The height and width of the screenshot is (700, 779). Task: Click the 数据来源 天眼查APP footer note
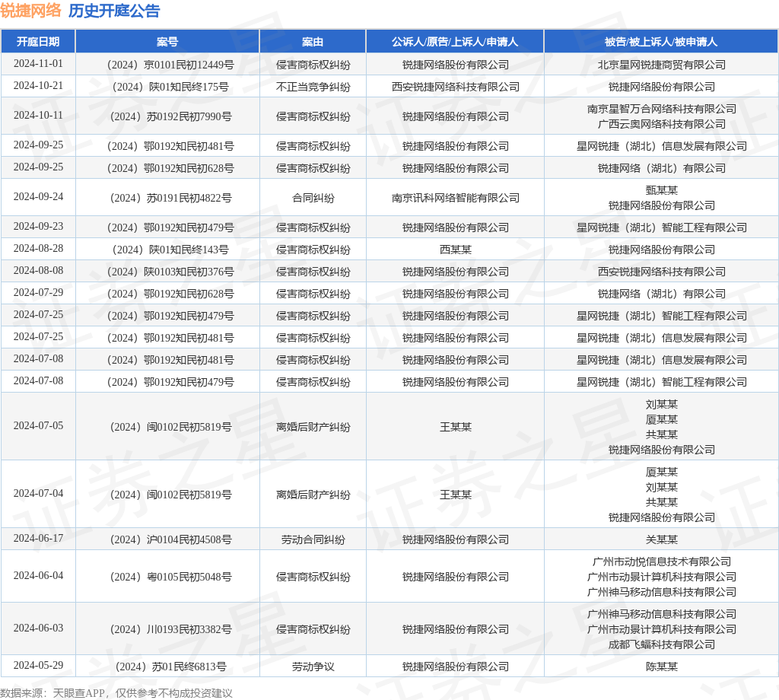pos(116,693)
